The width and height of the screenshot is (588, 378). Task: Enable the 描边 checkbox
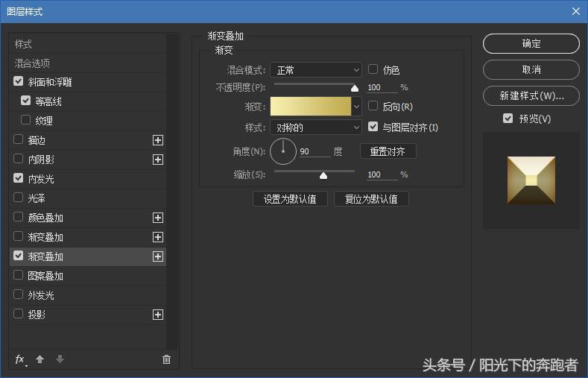[x=18, y=139]
